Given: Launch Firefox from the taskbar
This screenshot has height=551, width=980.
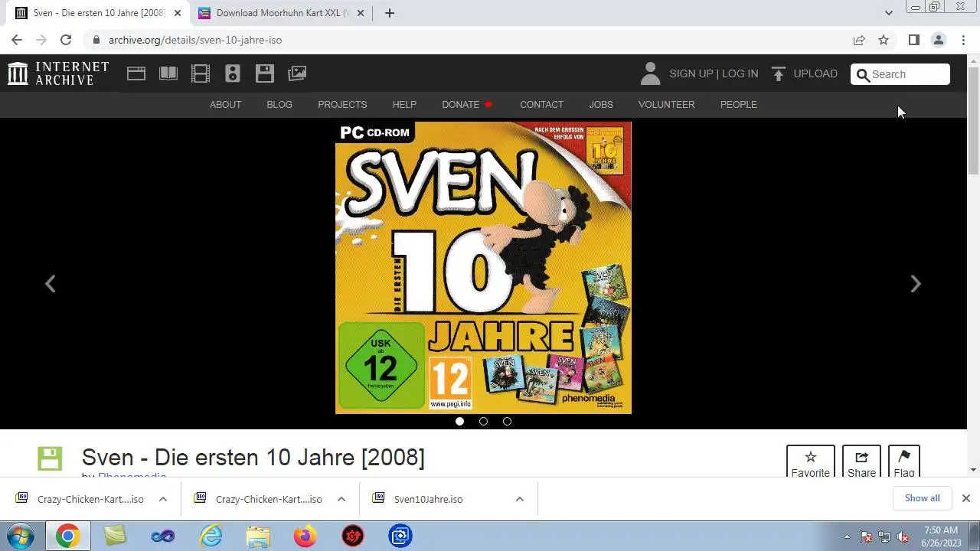Looking at the screenshot, I should pyautogui.click(x=305, y=536).
